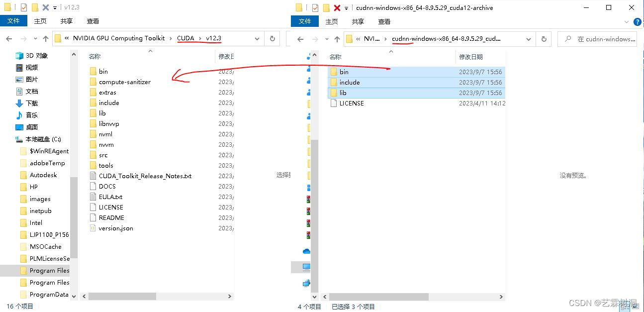Click v12.3 in the address breadcrumb
644x312 pixels.
click(213, 38)
